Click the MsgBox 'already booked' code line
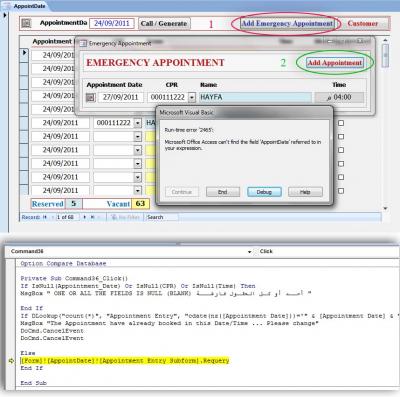400x397 pixels. [x=169, y=323]
